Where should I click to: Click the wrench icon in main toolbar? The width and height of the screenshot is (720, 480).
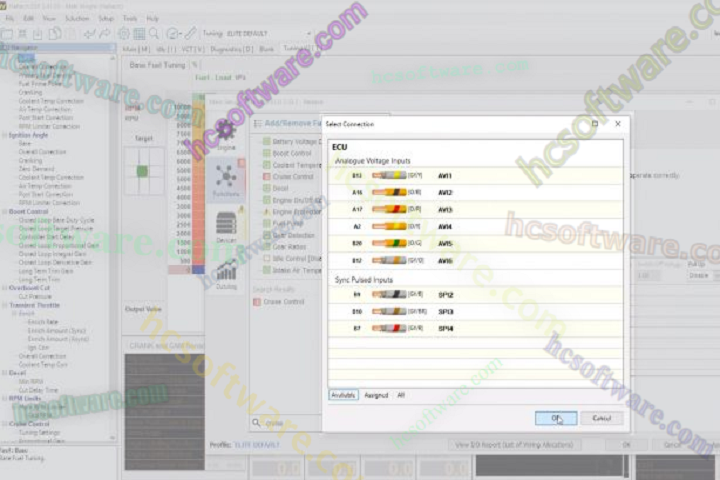coord(191,34)
